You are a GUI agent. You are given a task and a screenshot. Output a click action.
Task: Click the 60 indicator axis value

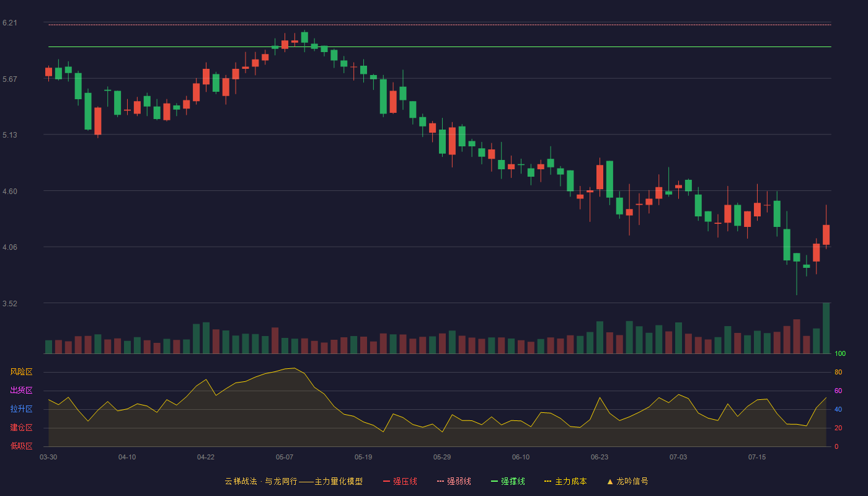[x=838, y=391]
